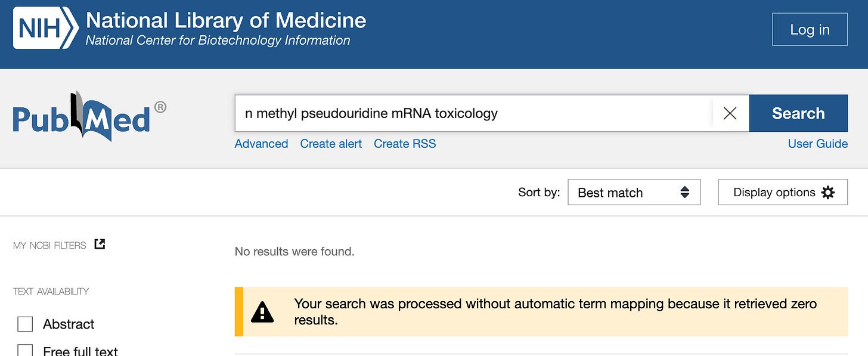Open the Advanced search link
868x356 pixels.
[261, 144]
